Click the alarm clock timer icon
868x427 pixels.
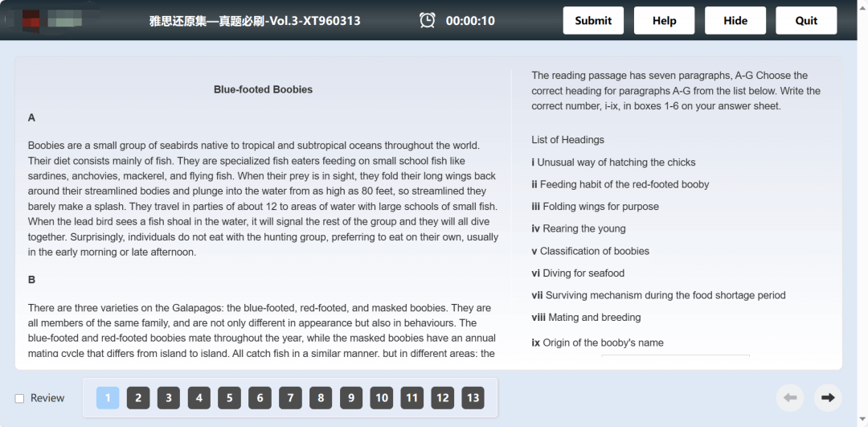pyautogui.click(x=427, y=20)
